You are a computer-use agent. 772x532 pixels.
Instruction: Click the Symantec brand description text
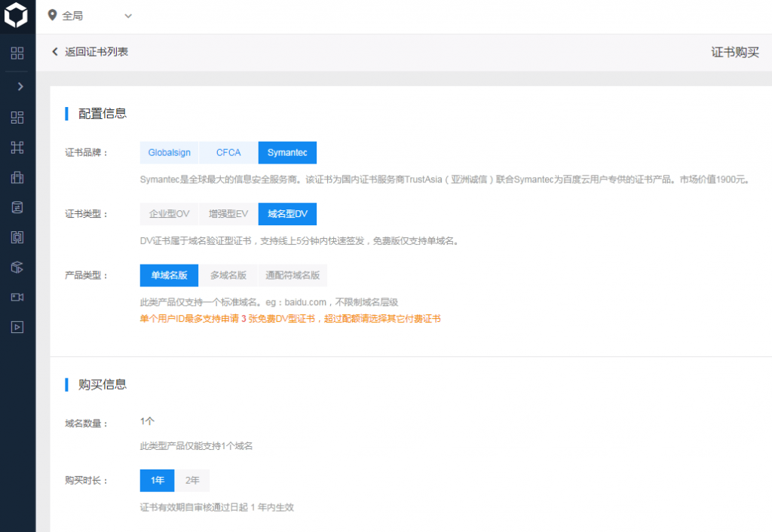point(445,179)
